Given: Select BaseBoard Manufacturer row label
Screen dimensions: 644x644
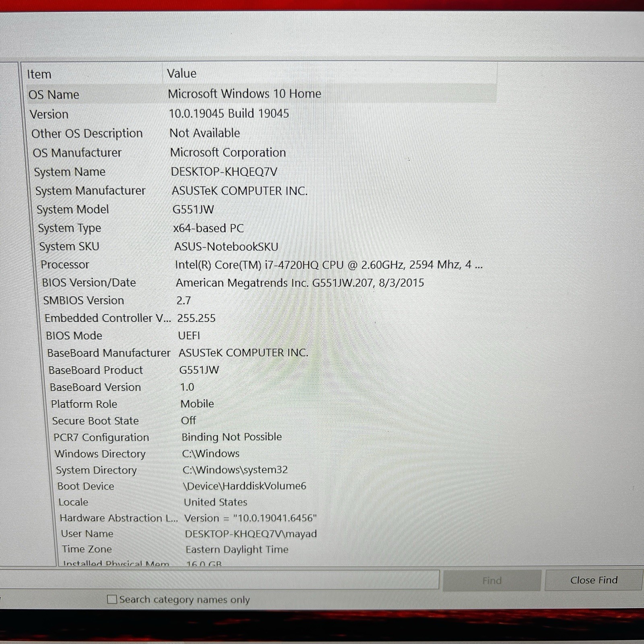Looking at the screenshot, I should [x=109, y=353].
